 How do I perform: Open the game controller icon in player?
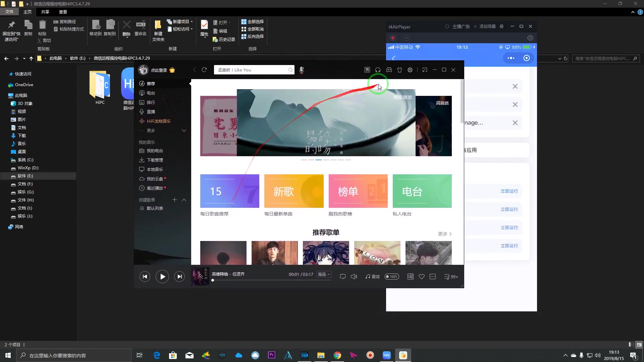[x=389, y=70]
